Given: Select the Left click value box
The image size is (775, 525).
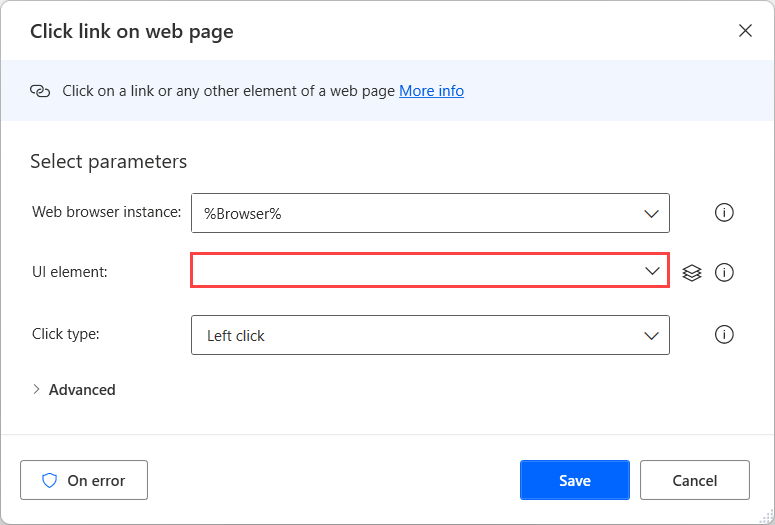Looking at the screenshot, I should (x=410, y=336).
